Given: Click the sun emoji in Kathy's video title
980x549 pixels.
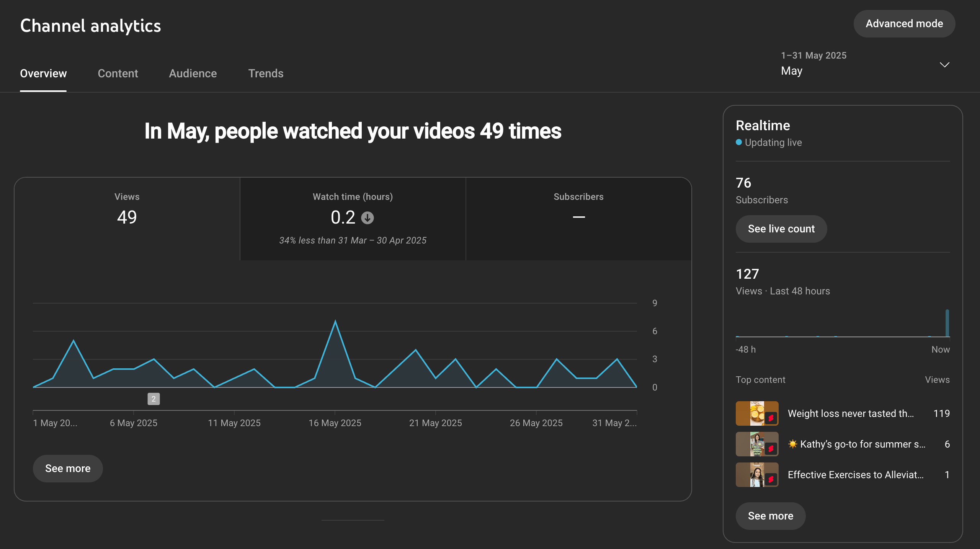Looking at the screenshot, I should point(792,444).
